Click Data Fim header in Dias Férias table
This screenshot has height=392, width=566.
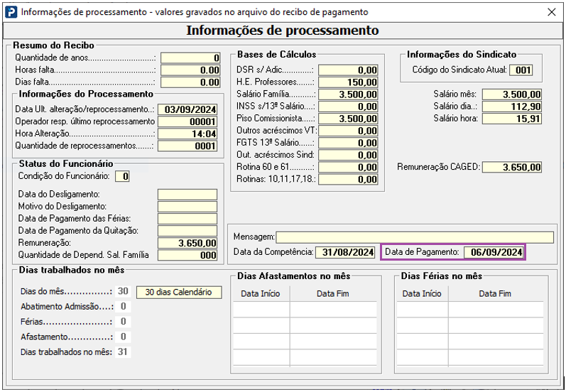point(495,294)
